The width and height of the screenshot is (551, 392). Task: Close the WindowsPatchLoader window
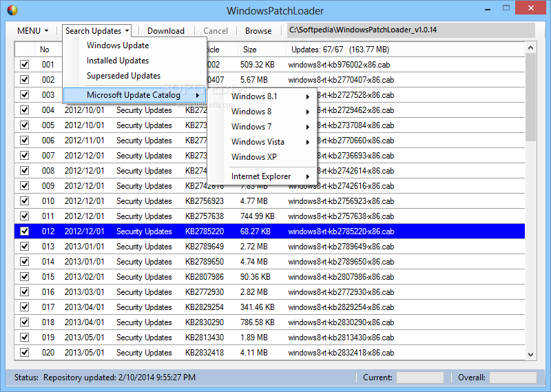(530, 8)
